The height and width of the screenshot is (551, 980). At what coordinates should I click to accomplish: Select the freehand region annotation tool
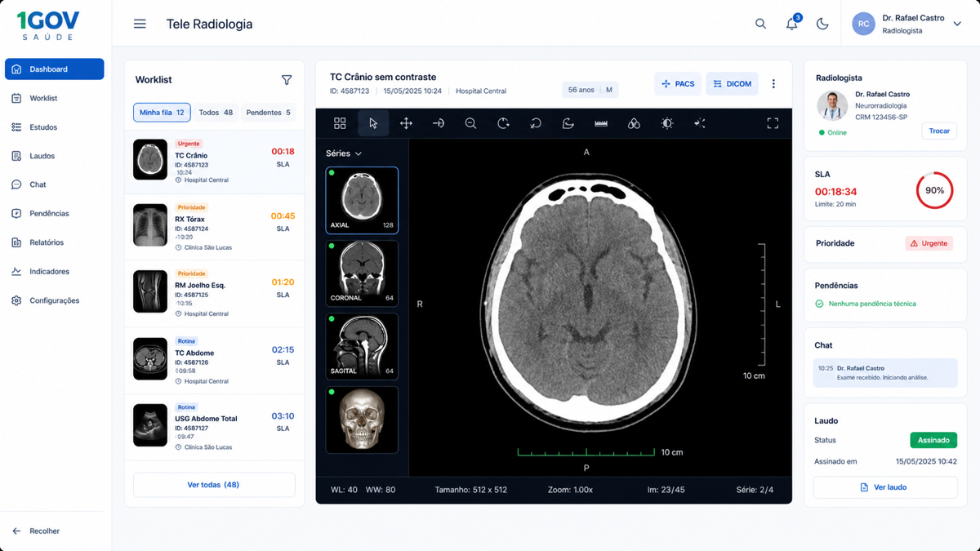(x=568, y=123)
